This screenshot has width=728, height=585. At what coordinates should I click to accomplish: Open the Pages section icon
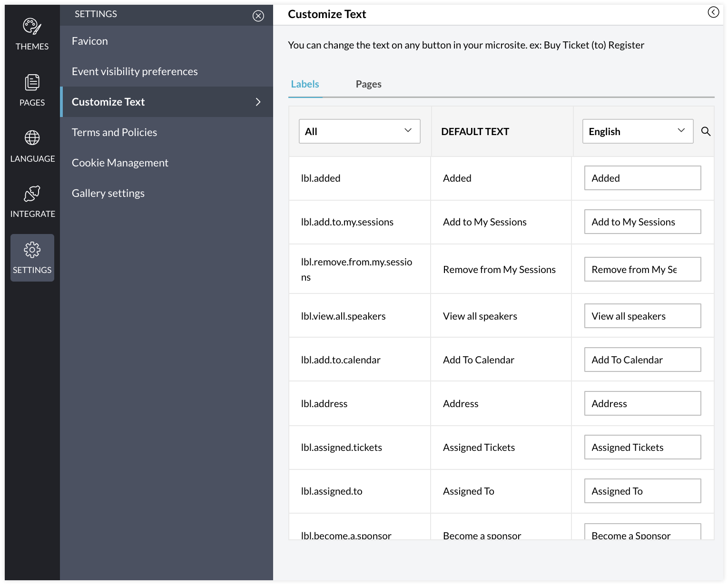point(32,83)
